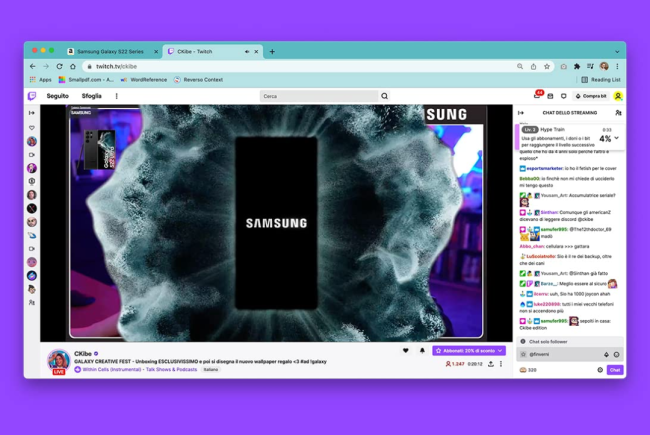Open a new browser tab
Image resolution: width=650 pixels, height=435 pixels.
[272, 52]
